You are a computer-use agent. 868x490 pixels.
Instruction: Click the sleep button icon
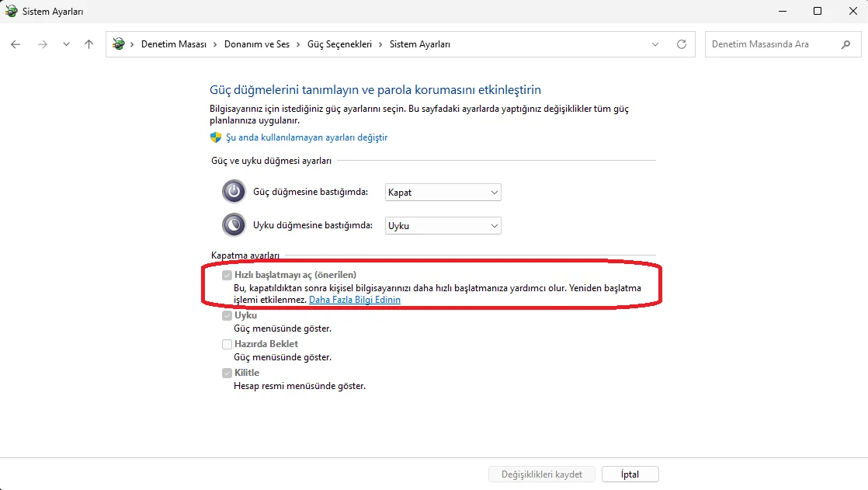[x=234, y=224]
